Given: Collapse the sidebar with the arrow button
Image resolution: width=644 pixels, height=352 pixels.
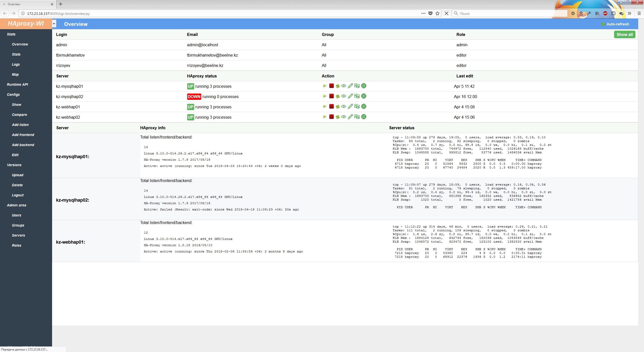Looking at the screenshot, I should click(x=54, y=24).
